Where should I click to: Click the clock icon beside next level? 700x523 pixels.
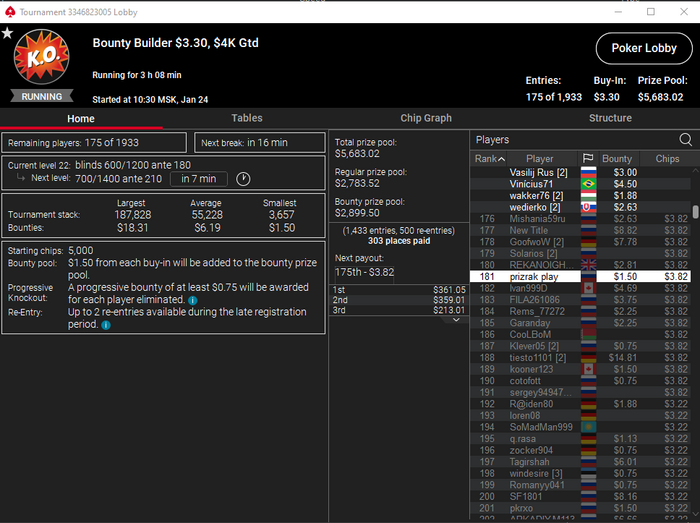click(x=243, y=179)
